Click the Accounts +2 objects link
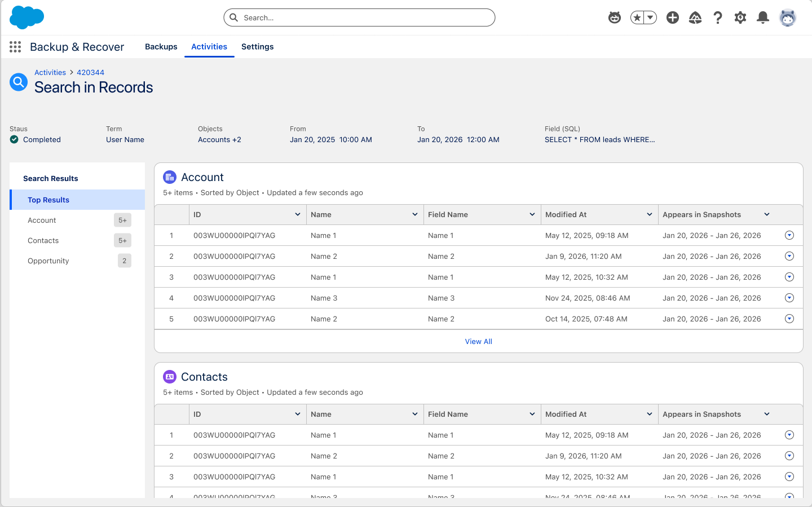 [x=219, y=139]
